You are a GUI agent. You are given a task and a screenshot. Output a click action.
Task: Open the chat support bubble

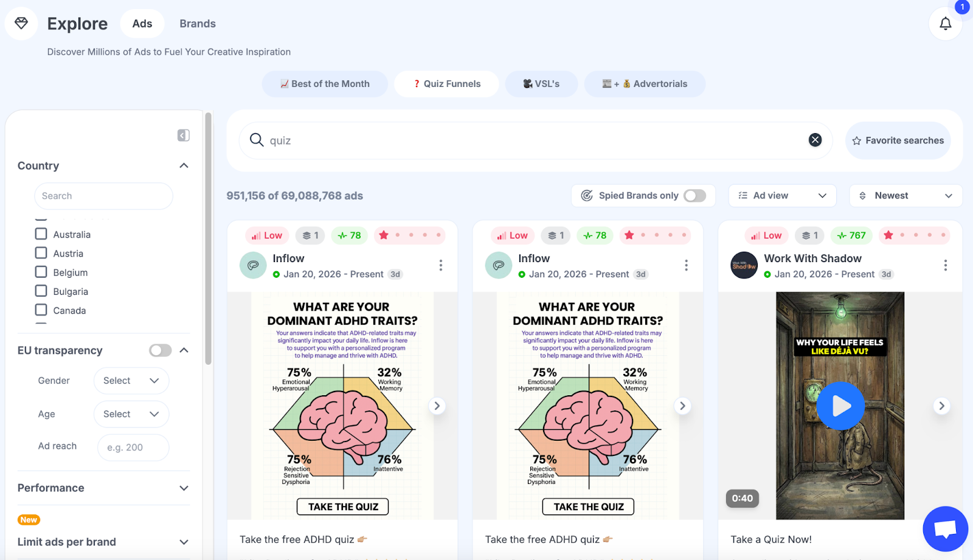[945, 528]
